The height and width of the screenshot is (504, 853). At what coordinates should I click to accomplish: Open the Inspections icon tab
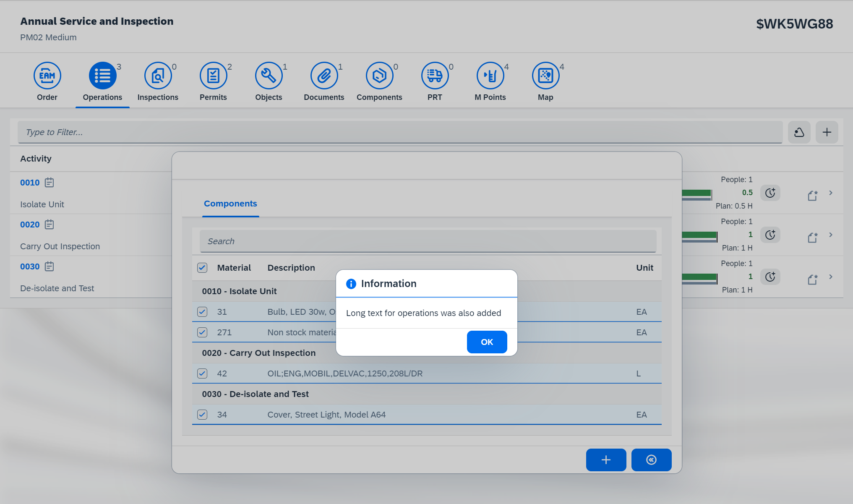tap(158, 76)
